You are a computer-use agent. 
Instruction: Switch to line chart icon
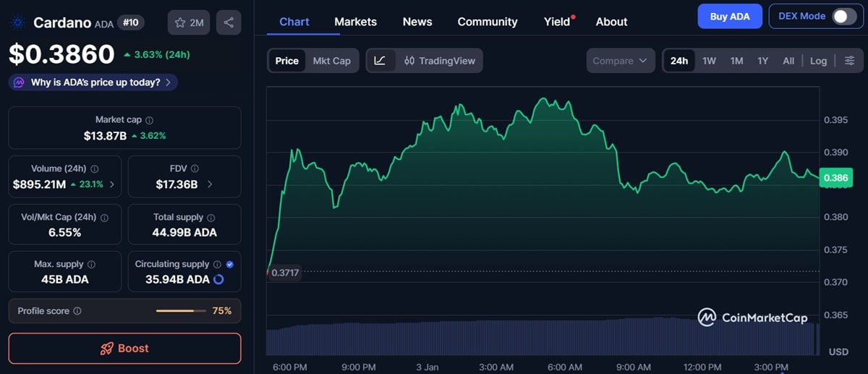(x=380, y=61)
